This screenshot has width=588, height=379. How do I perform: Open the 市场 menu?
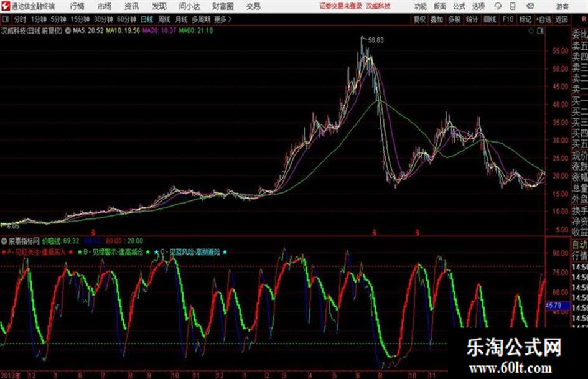(x=105, y=6)
